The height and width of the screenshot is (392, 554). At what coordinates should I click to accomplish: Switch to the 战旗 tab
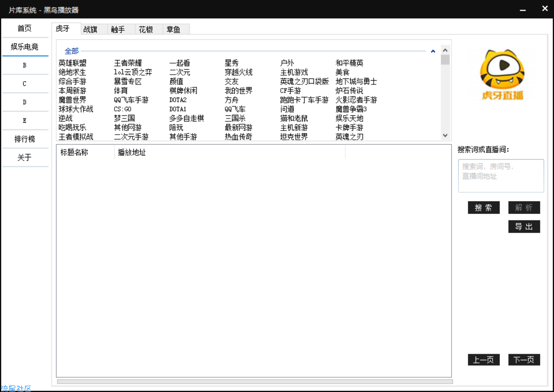[94, 30]
